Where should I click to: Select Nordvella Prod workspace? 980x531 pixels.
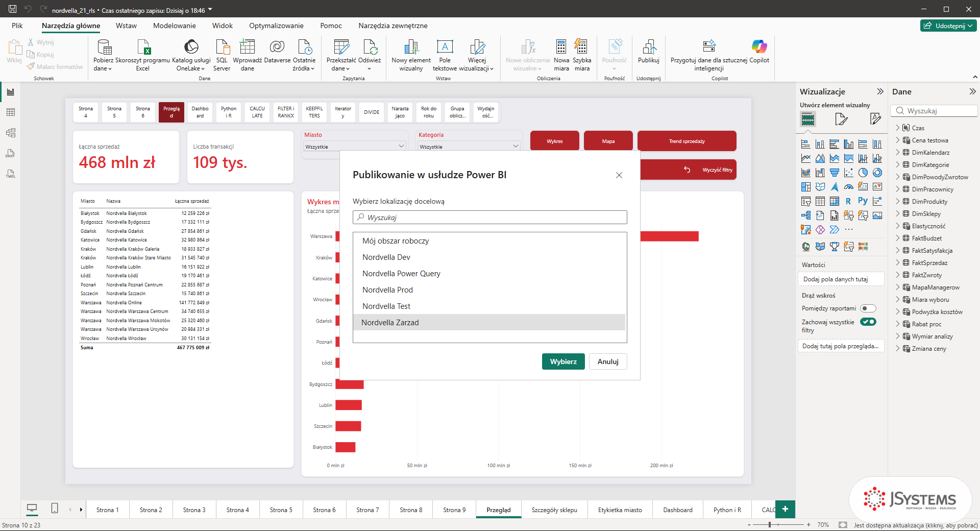[x=489, y=290]
